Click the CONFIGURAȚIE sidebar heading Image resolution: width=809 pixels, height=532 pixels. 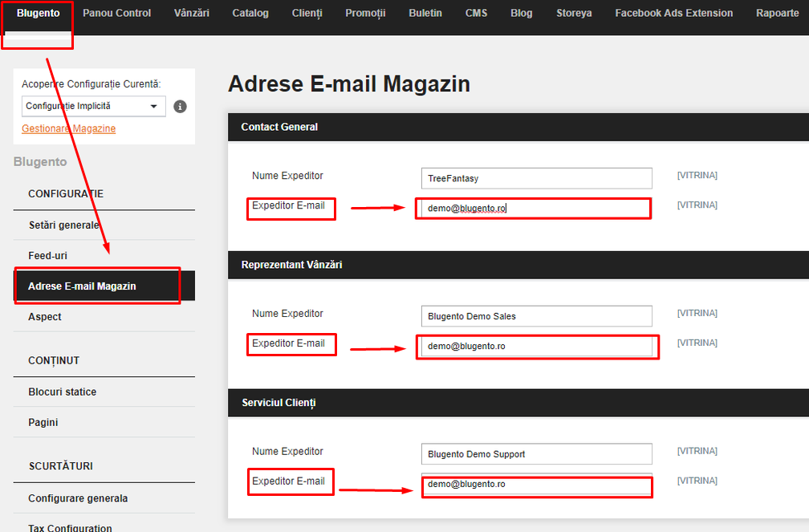click(66, 194)
